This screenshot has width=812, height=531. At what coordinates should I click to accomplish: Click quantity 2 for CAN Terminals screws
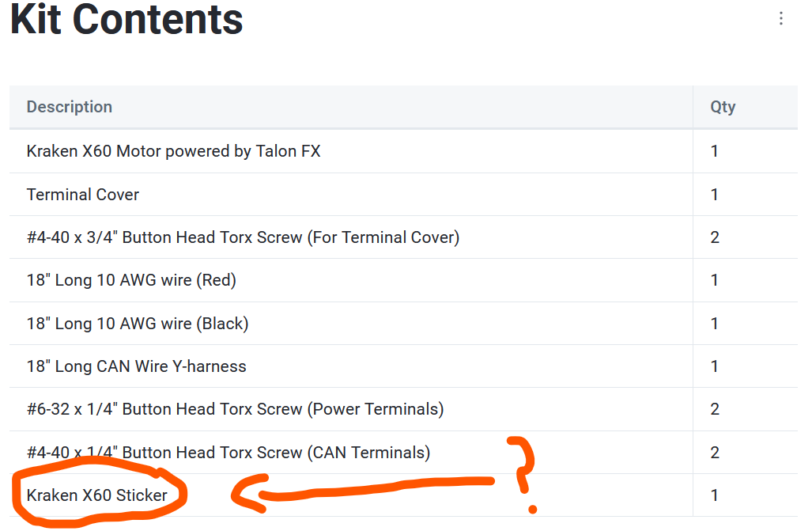tap(715, 453)
